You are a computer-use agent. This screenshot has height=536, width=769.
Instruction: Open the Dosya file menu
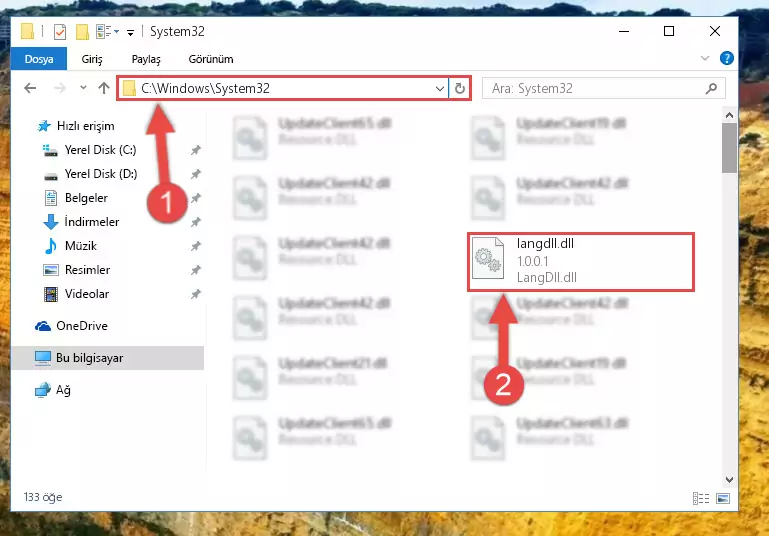(39, 59)
